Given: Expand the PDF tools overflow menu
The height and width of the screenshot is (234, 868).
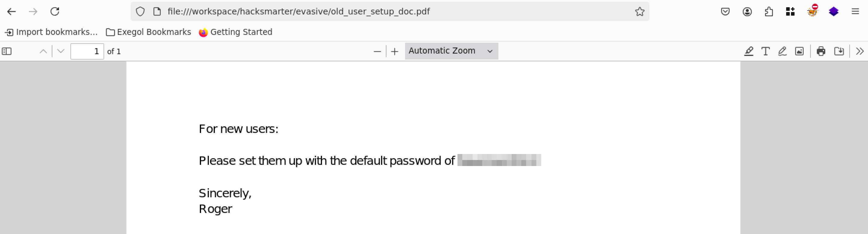Looking at the screenshot, I should [x=860, y=51].
